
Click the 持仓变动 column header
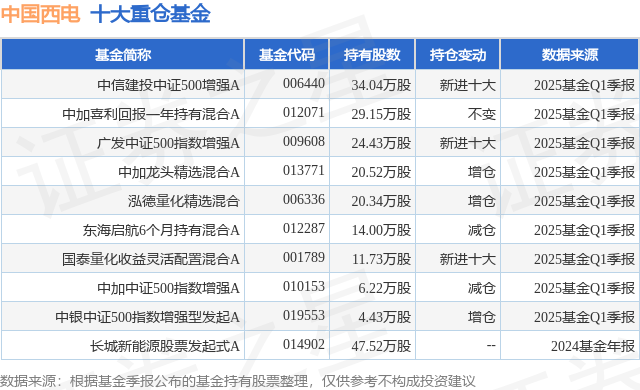pos(458,55)
